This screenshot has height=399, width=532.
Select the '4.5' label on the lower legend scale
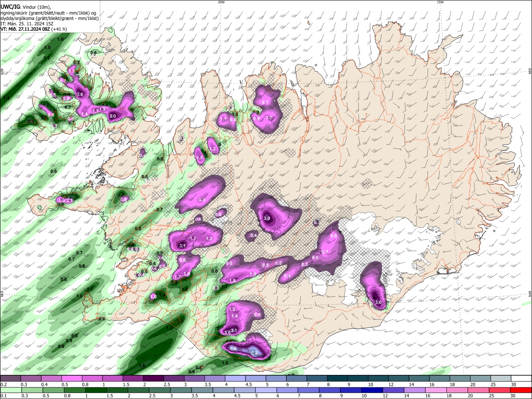click(x=237, y=396)
